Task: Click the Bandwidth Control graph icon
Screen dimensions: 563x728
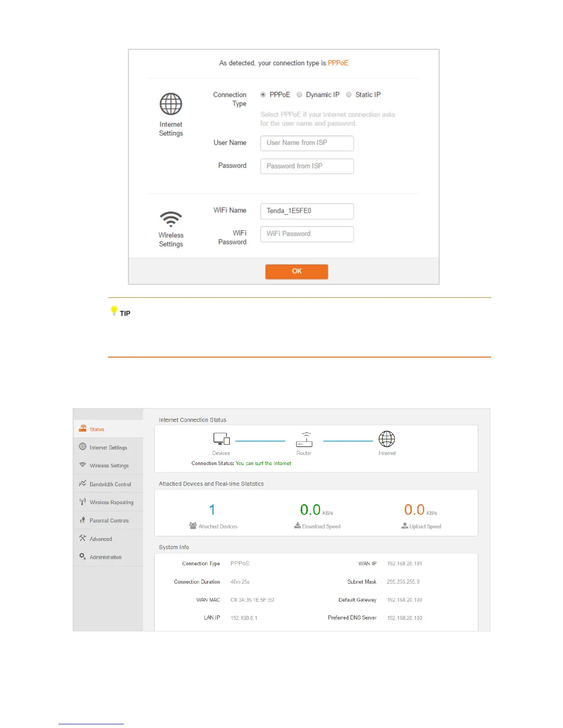Action: click(83, 483)
